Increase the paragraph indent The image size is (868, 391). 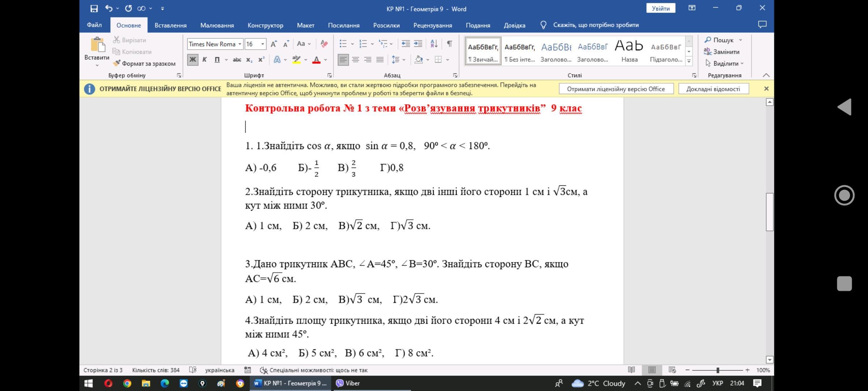coord(418,44)
